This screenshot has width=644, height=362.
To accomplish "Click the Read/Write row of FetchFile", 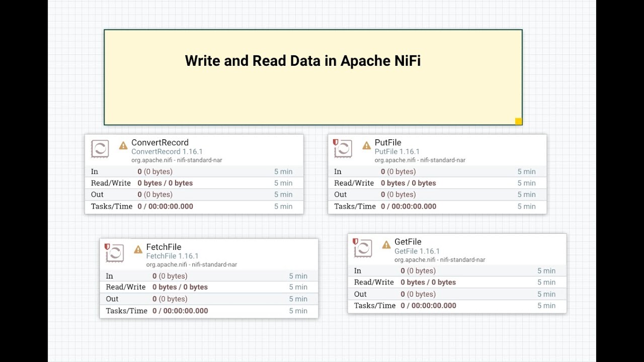I will [209, 287].
